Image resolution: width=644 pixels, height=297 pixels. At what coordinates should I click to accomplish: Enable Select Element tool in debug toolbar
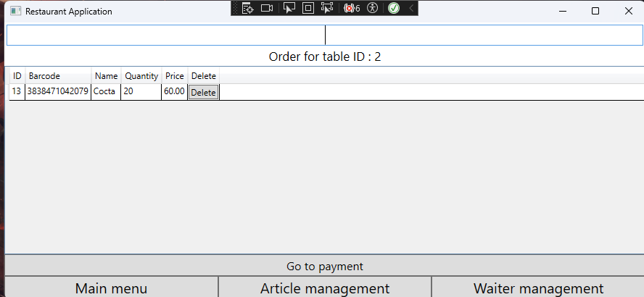(x=289, y=8)
